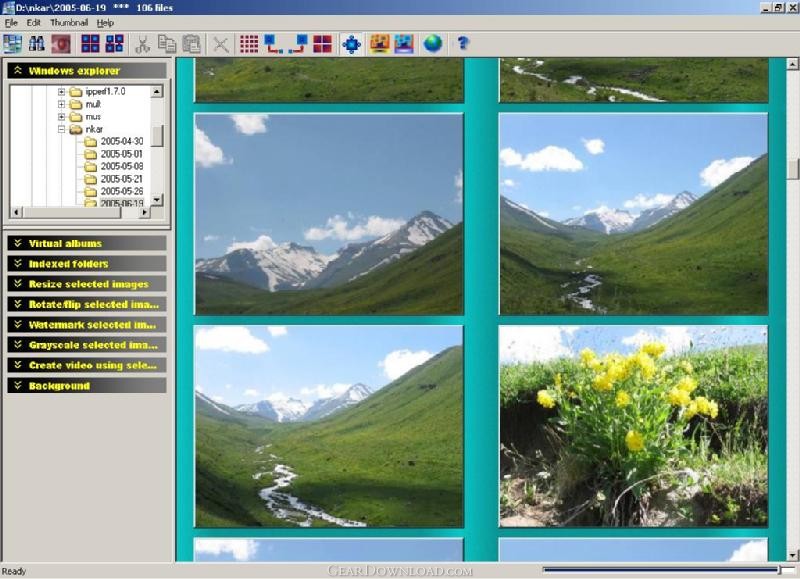Image resolution: width=800 pixels, height=579 pixels.
Task: Click the small red thumbnail grid icon
Action: (x=249, y=44)
